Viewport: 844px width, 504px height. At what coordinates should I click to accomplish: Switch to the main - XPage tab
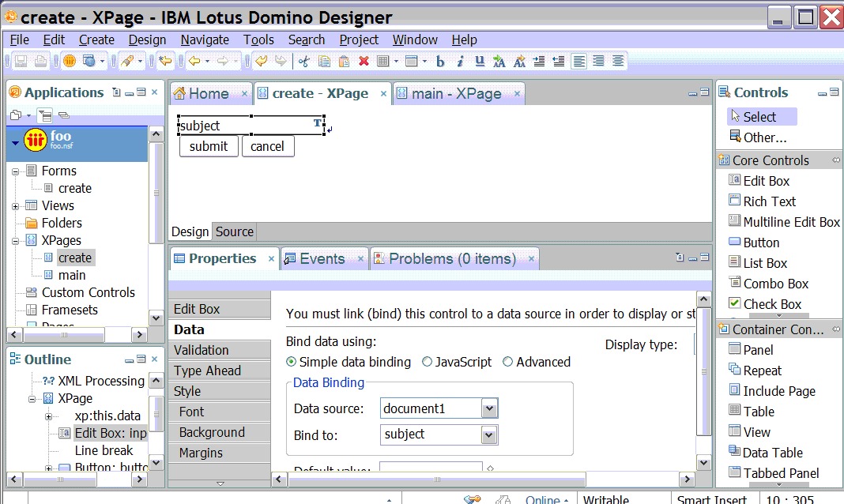click(456, 92)
